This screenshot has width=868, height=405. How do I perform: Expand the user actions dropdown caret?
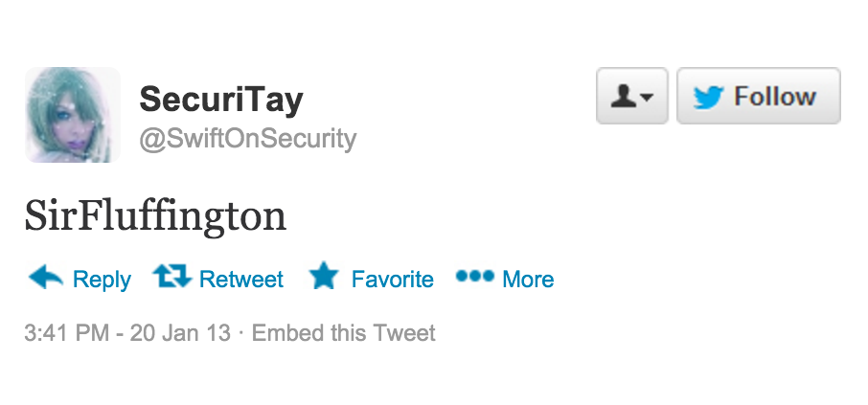pos(647,98)
